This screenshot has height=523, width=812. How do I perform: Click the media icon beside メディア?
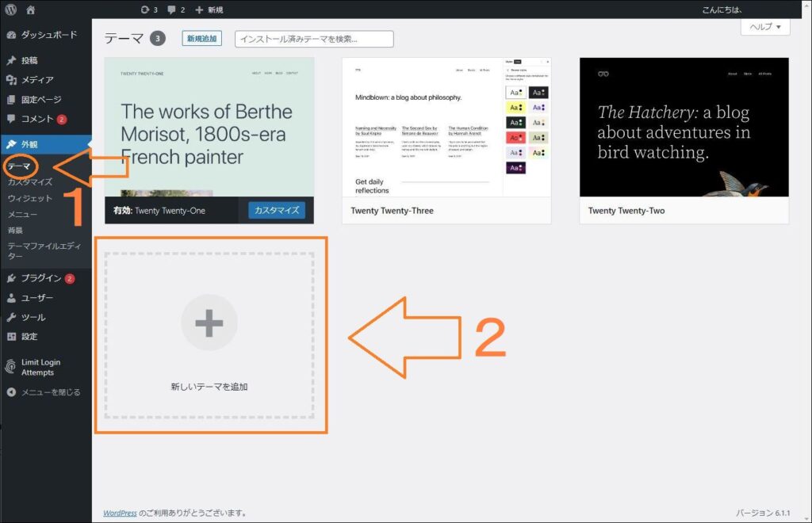tap(11, 80)
